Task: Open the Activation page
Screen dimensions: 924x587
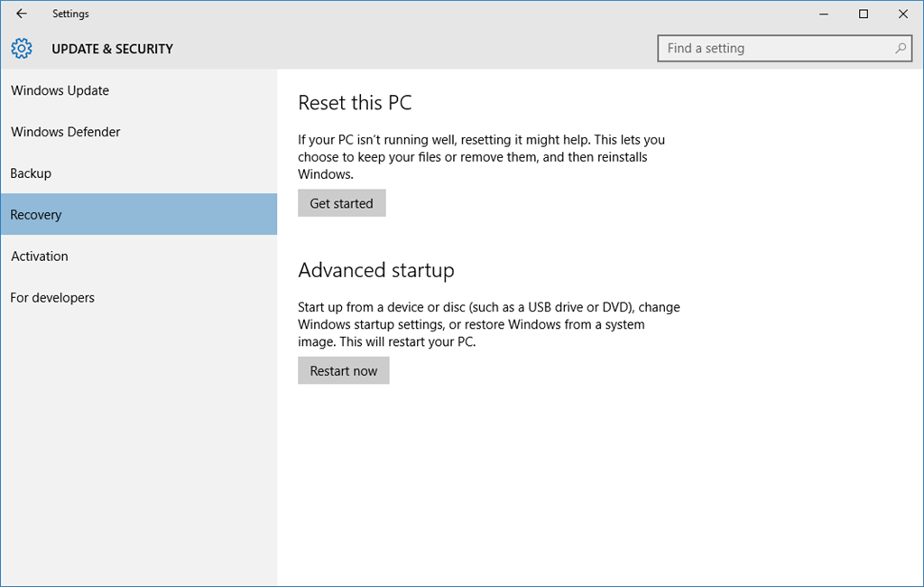Action: point(138,256)
